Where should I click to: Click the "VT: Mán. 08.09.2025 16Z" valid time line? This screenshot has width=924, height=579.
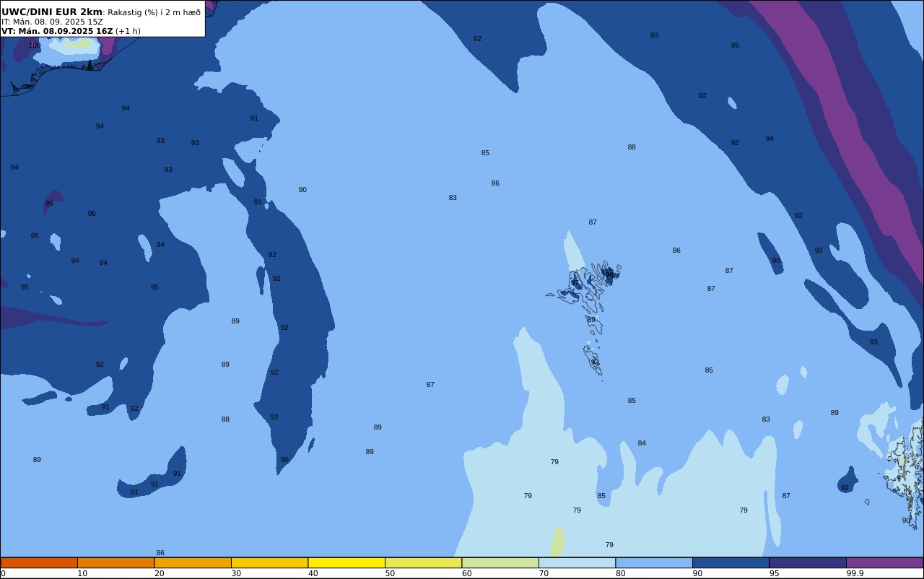point(57,31)
